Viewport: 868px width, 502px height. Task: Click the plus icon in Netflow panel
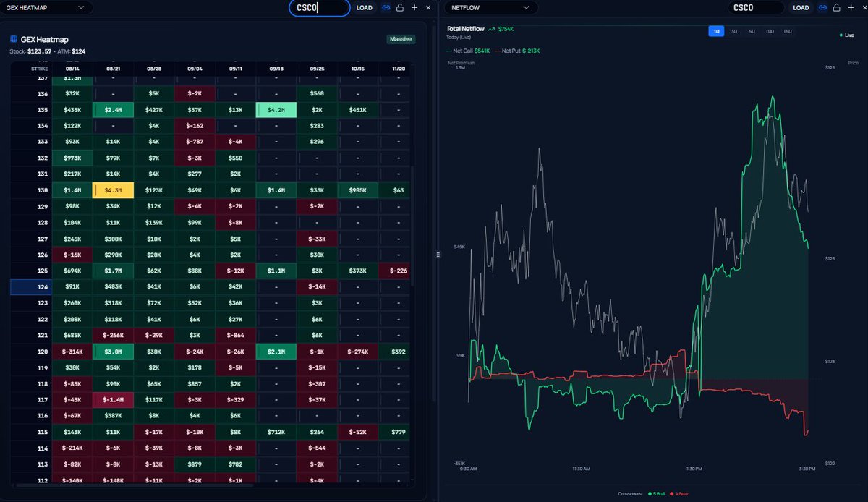pos(850,7)
